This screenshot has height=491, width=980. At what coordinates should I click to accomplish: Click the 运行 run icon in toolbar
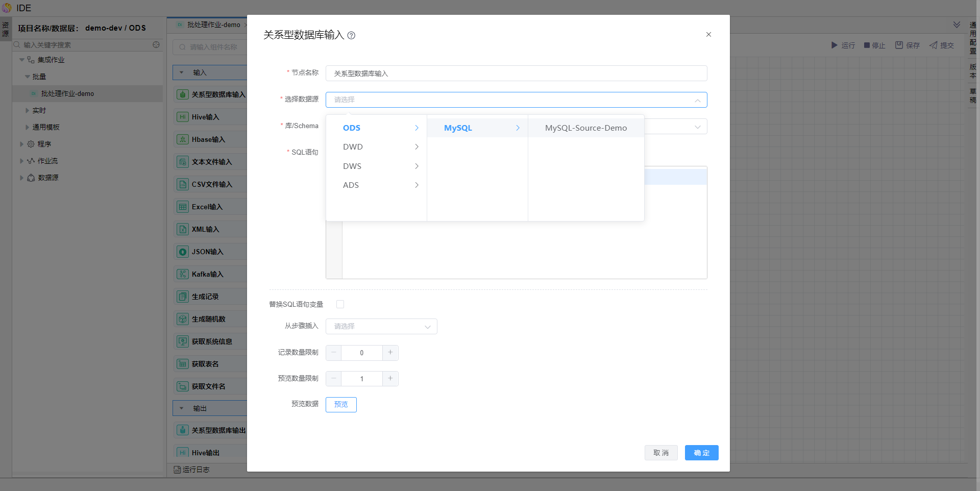[834, 45]
